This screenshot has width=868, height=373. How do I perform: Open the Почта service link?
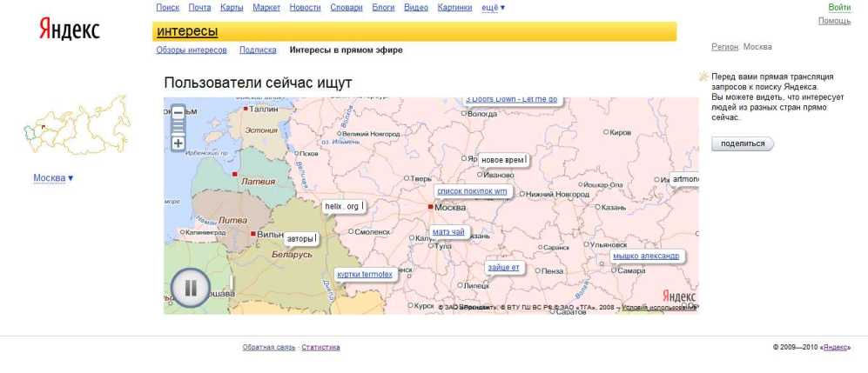click(199, 7)
